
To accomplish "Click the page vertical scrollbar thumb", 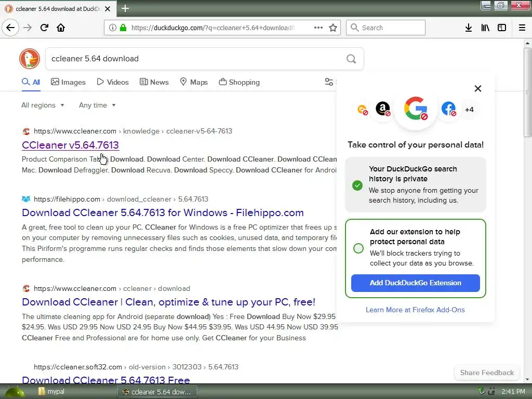I will [527, 92].
